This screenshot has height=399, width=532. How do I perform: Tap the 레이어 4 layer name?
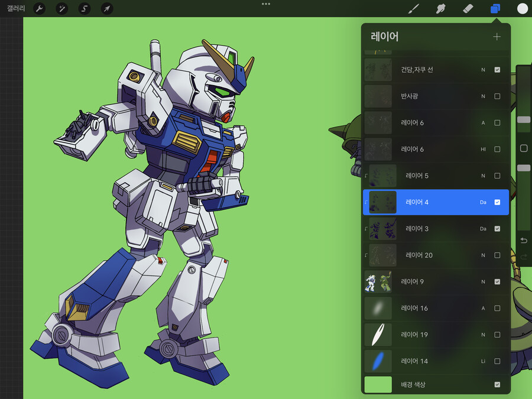click(x=417, y=202)
